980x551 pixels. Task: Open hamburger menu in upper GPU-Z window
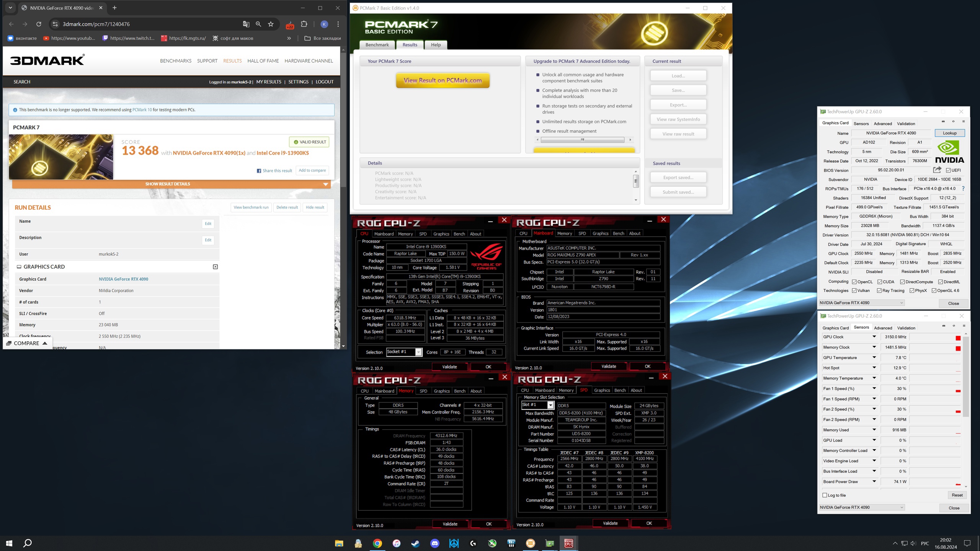pos(964,122)
